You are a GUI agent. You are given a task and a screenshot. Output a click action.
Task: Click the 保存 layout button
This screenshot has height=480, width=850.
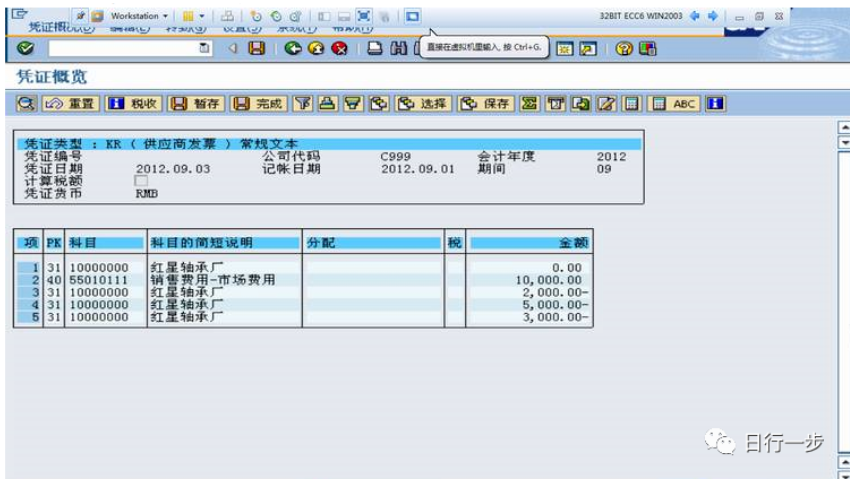(x=486, y=103)
